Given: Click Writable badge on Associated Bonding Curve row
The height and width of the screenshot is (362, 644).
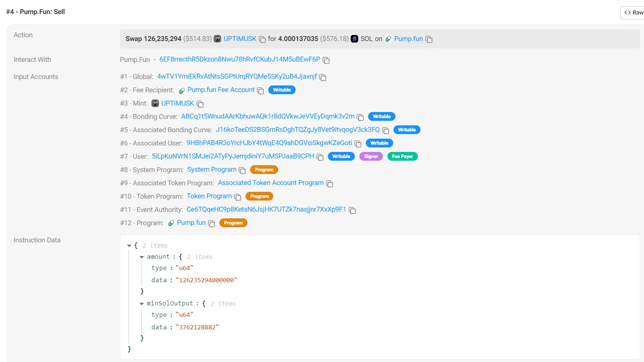Looking at the screenshot, I should [x=407, y=130].
